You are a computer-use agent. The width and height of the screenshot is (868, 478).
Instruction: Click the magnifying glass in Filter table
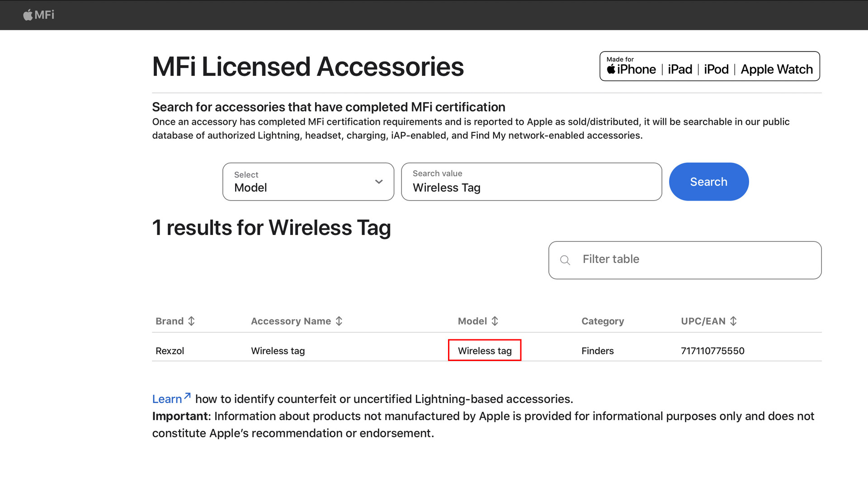(x=565, y=260)
